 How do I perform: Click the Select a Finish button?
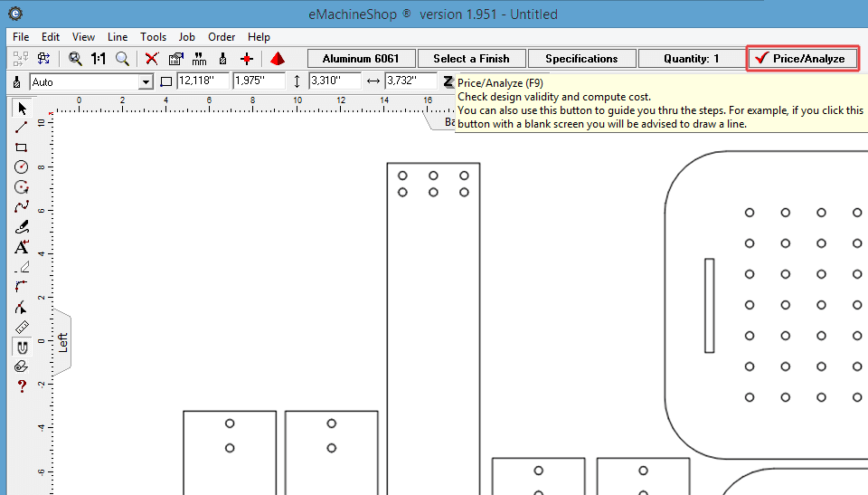[471, 59]
